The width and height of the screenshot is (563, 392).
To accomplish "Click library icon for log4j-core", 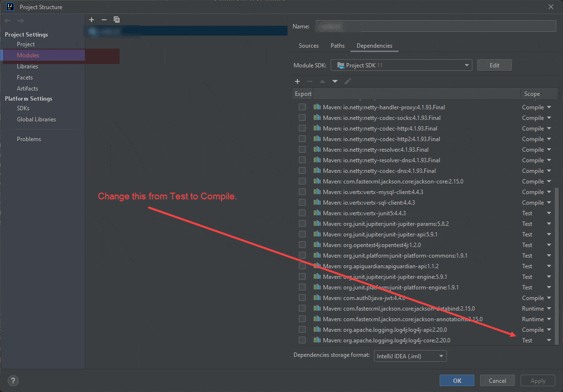I will click(317, 340).
